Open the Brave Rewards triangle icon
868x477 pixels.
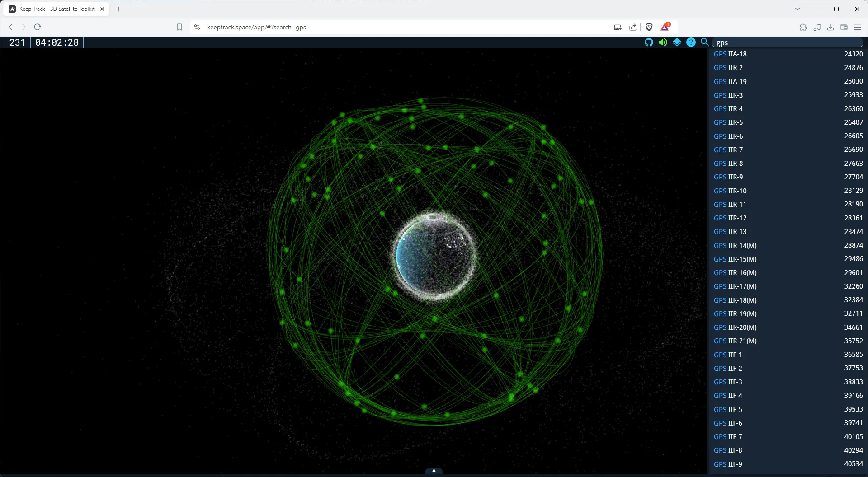coord(665,27)
